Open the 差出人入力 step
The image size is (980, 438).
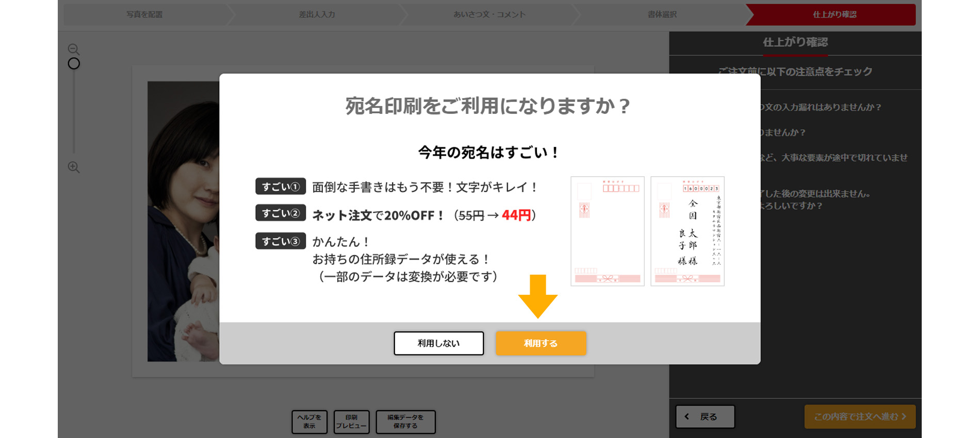(317, 14)
